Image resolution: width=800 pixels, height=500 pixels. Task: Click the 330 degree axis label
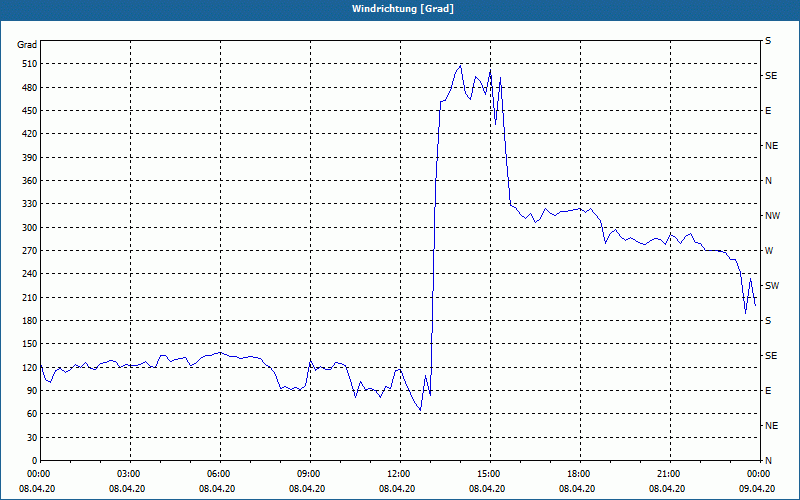[x=31, y=204]
